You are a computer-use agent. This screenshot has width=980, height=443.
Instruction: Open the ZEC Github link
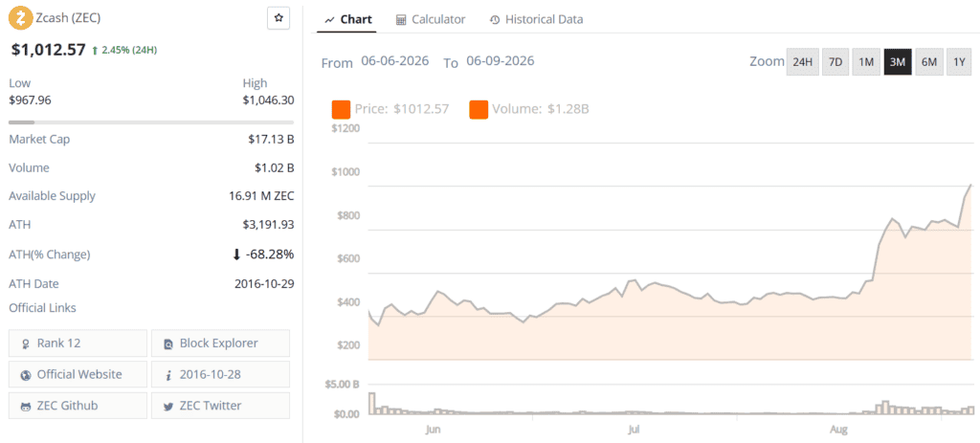[x=78, y=406]
